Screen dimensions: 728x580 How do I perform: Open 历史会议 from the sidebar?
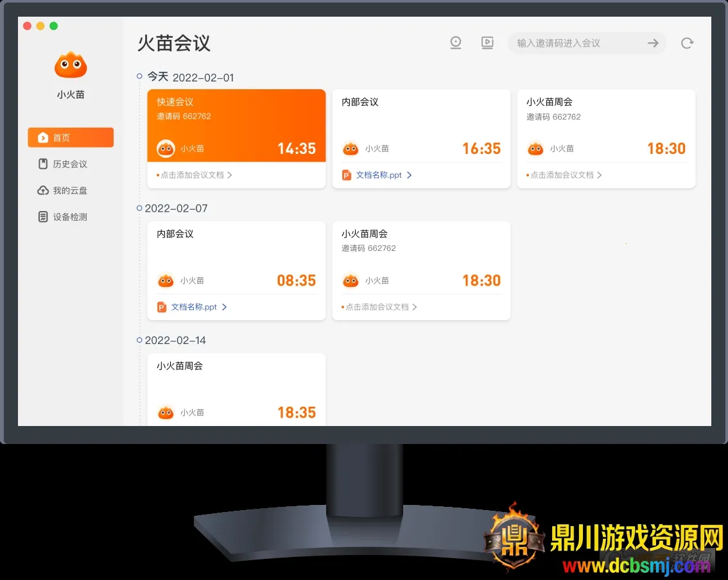coord(70,164)
